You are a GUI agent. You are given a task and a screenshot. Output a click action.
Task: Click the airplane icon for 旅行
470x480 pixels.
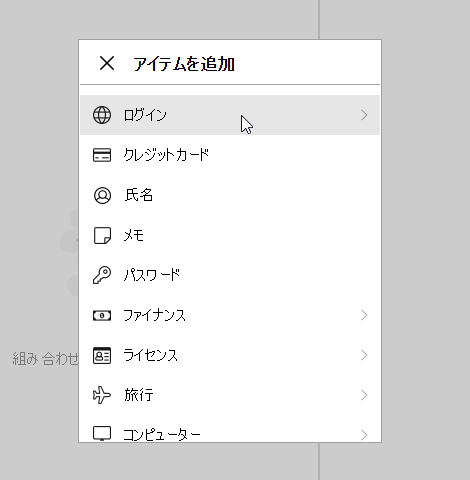click(102, 395)
